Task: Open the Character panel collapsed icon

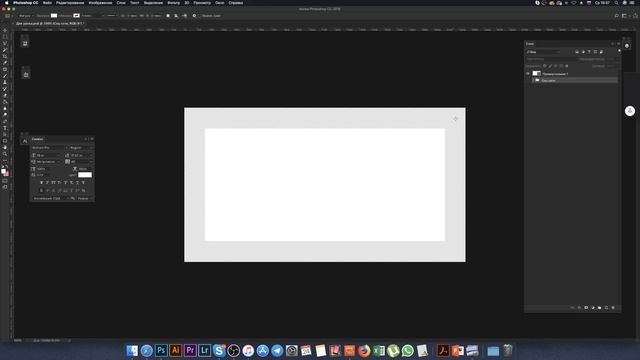Action: pos(24,141)
